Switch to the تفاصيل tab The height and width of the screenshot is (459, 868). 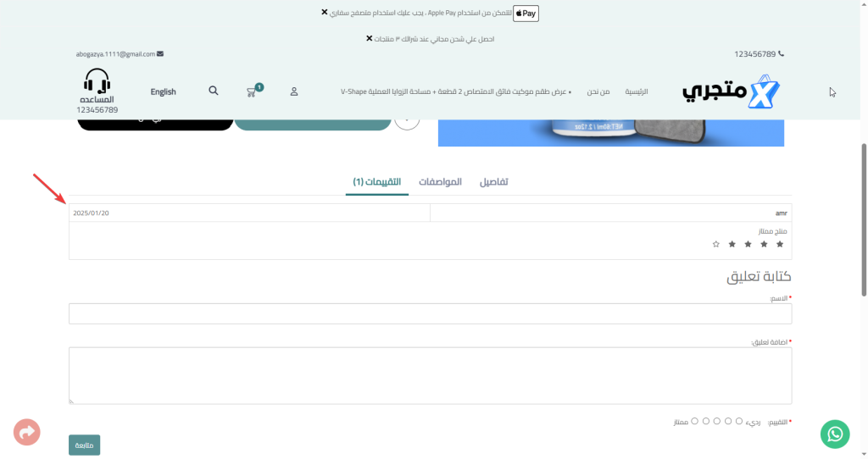coord(494,182)
